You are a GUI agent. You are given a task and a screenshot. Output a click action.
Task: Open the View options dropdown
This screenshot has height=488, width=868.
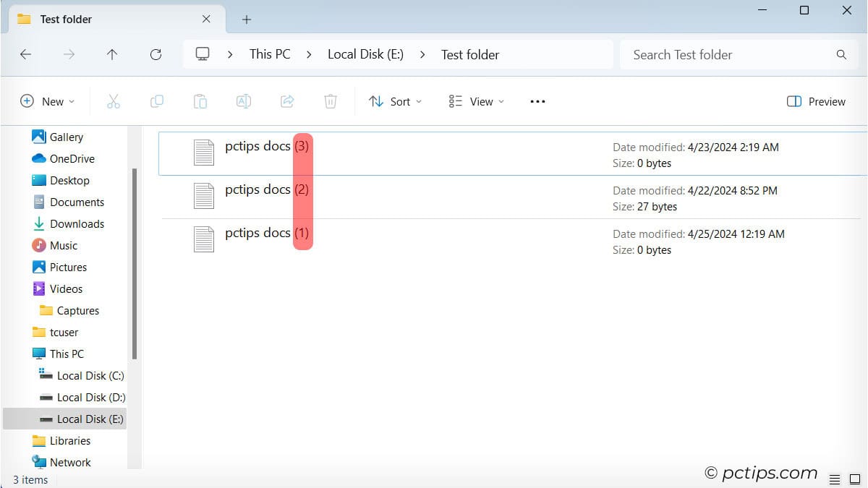(x=475, y=101)
